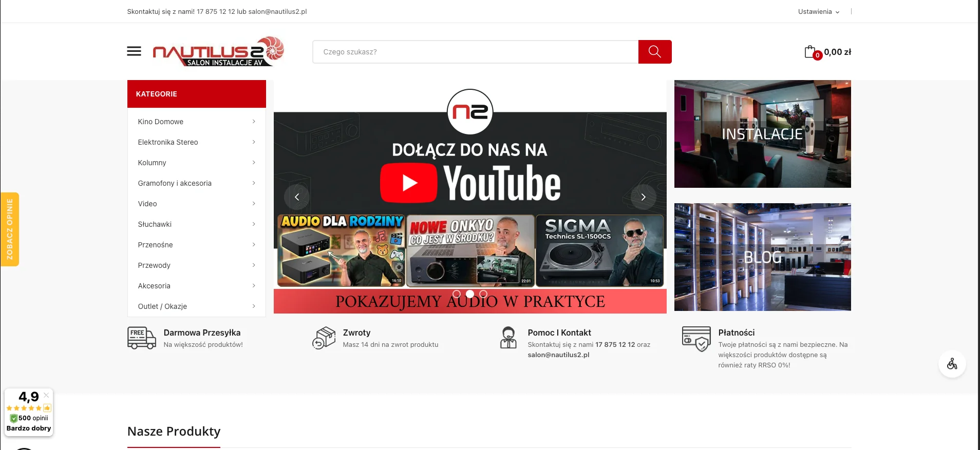Open the Outlet / Okazje category
980x450 pixels.
pyautogui.click(x=197, y=306)
